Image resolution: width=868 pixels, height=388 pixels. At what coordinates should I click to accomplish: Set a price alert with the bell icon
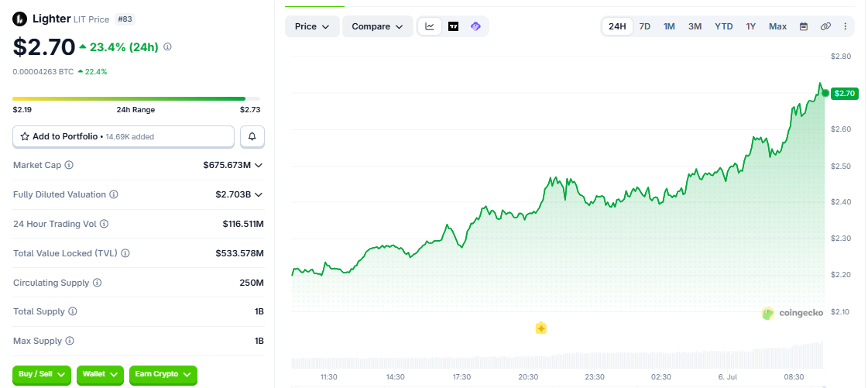pos(252,136)
